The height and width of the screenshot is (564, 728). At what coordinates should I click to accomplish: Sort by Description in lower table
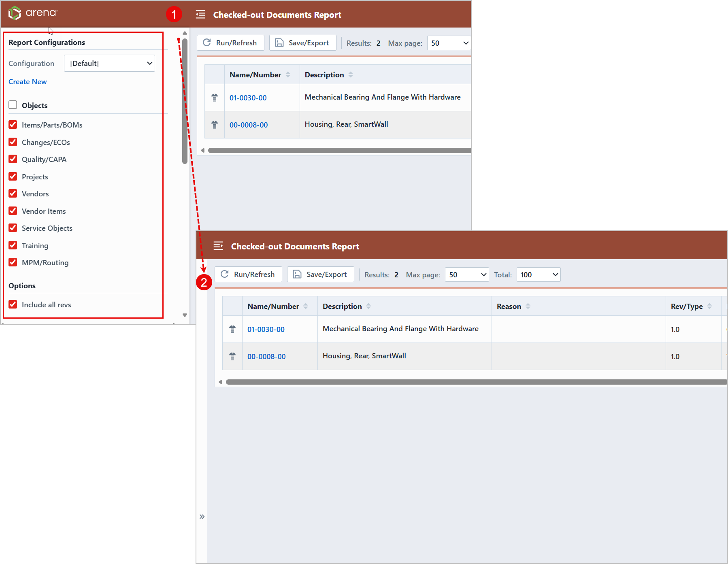coord(368,306)
